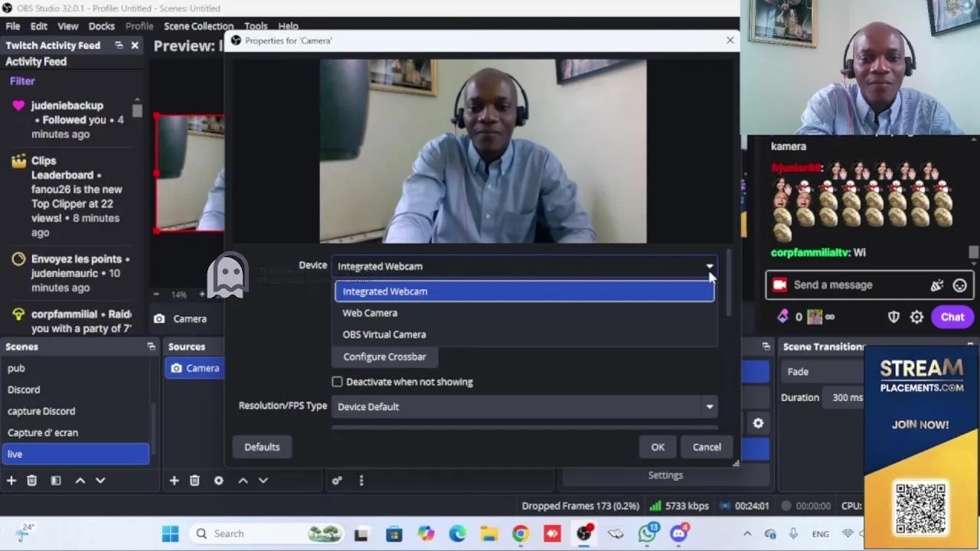Choose OBS Virtual Camera in device list

coord(524,334)
